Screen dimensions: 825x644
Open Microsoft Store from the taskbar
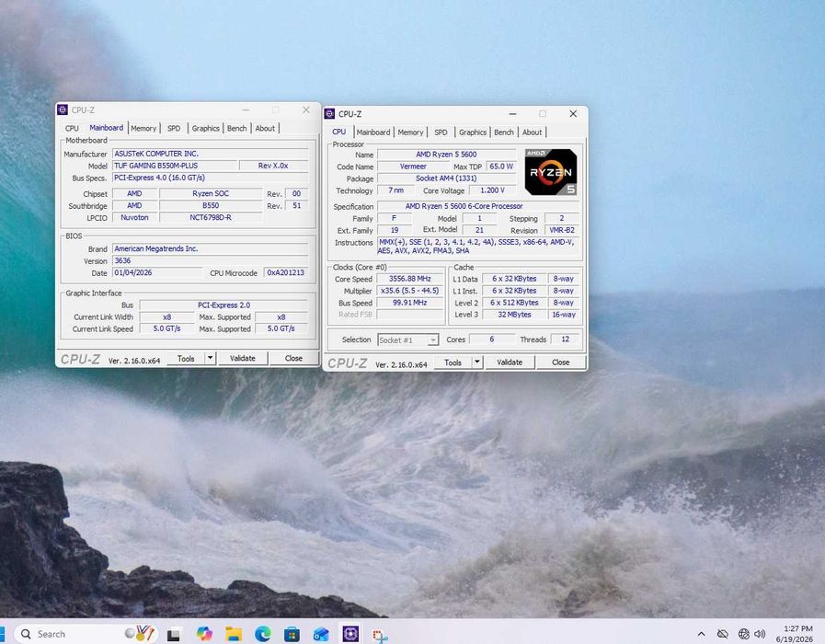point(292,634)
